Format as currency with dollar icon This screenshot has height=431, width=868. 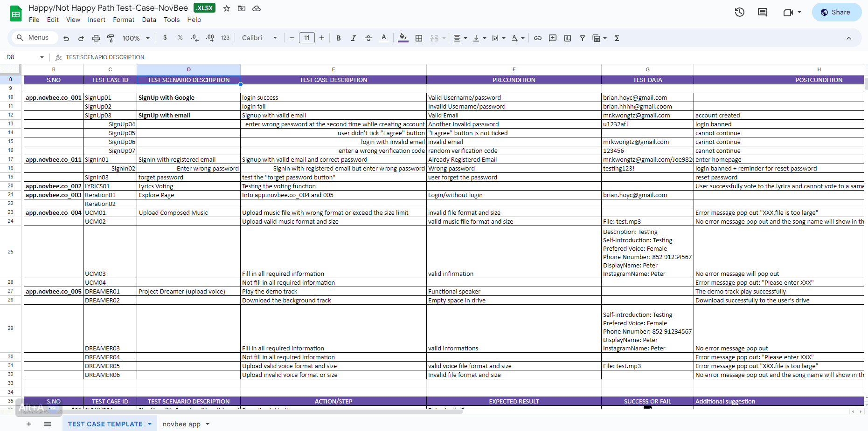pos(165,38)
